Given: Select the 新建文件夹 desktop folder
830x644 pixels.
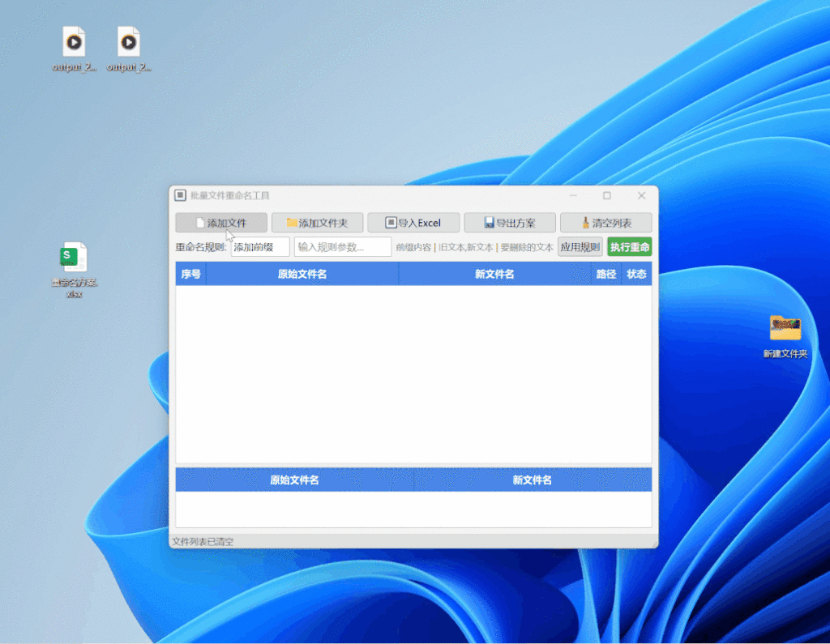Looking at the screenshot, I should (785, 337).
